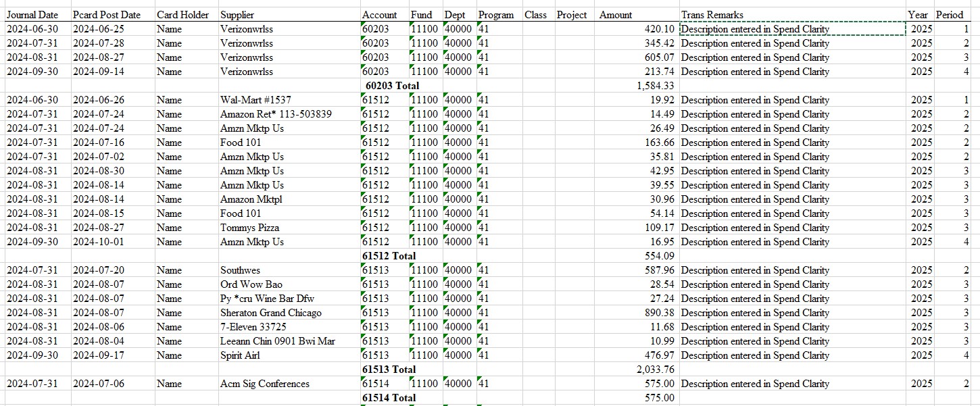This screenshot has height=406, width=980.
Task: Click the 'Dept' header cell
Action: 460,14
